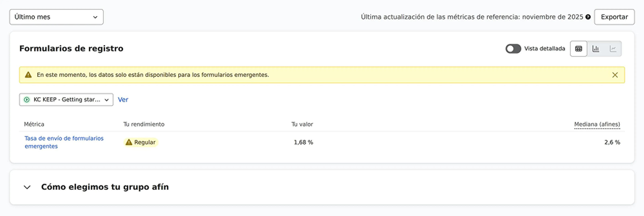Open Tasa de envío de formularios emergentes

64,142
